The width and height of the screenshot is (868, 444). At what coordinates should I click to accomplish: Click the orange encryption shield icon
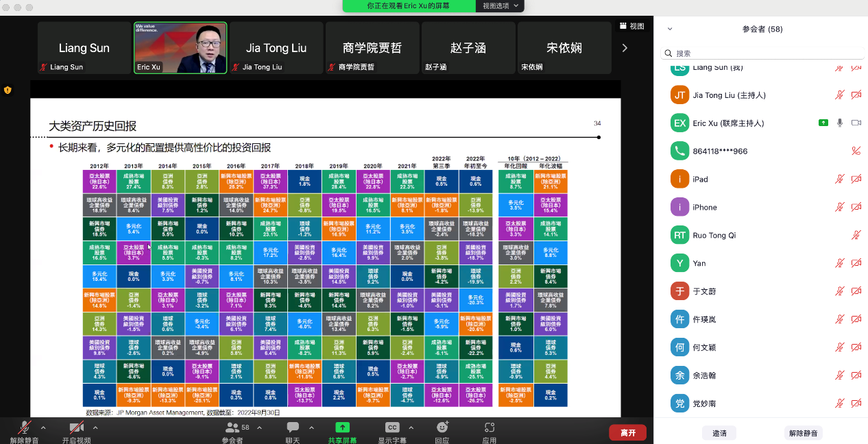click(x=8, y=90)
